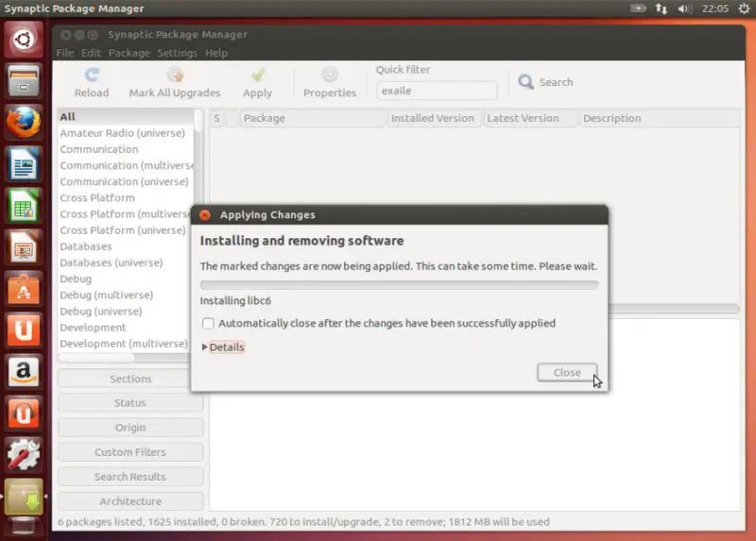The width and height of the screenshot is (756, 541).
Task: Enable automatically close after changes applied
Action: pos(208,323)
